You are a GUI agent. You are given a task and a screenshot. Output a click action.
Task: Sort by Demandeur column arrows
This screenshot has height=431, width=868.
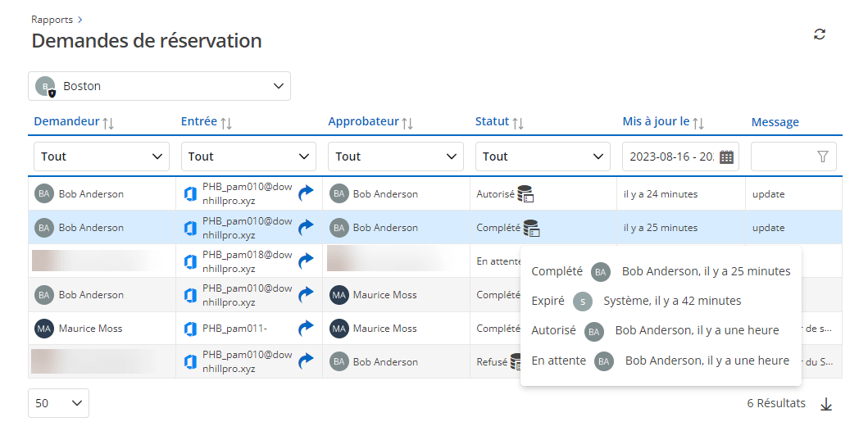(108, 123)
